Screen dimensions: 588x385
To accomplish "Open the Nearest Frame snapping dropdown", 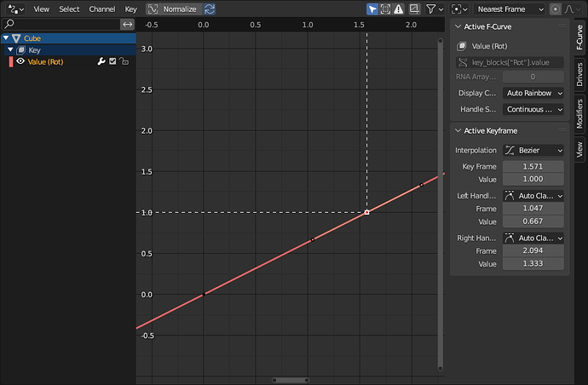I will click(510, 9).
